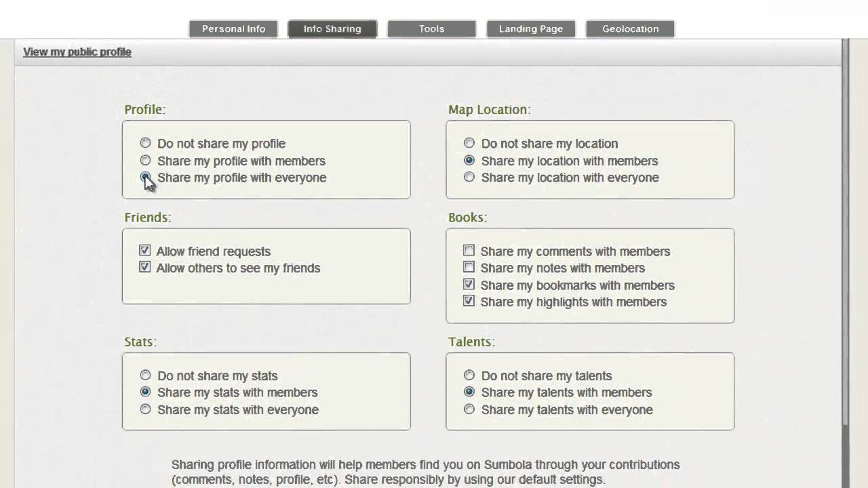The height and width of the screenshot is (488, 868).
Task: Enable Share my comments with members
Action: click(469, 251)
